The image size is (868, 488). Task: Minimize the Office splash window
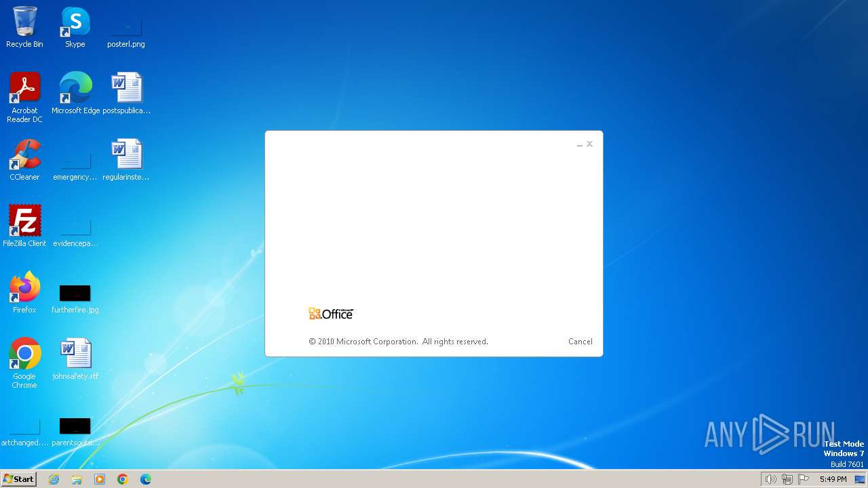(x=580, y=144)
